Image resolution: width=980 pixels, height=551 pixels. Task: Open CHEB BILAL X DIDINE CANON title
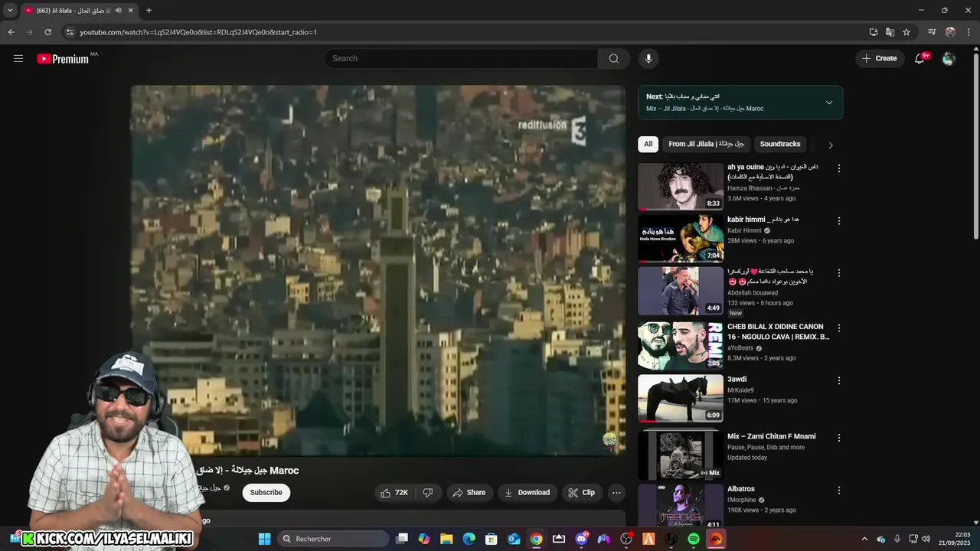click(x=778, y=331)
